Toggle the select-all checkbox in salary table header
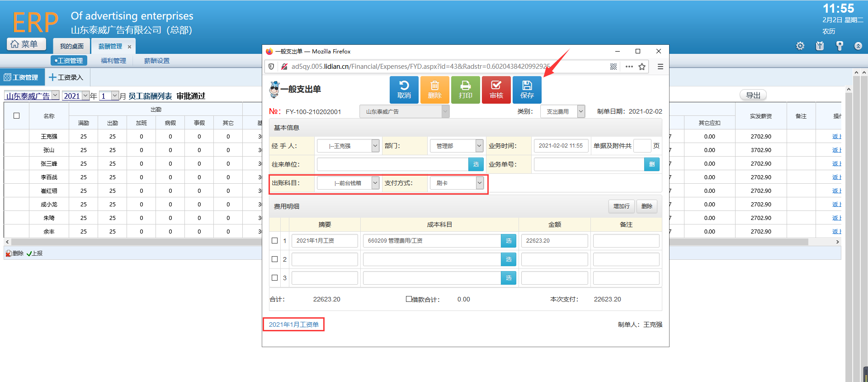The width and height of the screenshot is (868, 382). click(x=17, y=116)
